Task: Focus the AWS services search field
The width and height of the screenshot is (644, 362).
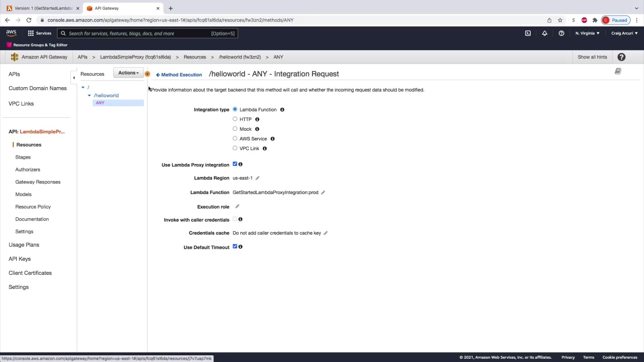Action: pyautogui.click(x=148, y=34)
